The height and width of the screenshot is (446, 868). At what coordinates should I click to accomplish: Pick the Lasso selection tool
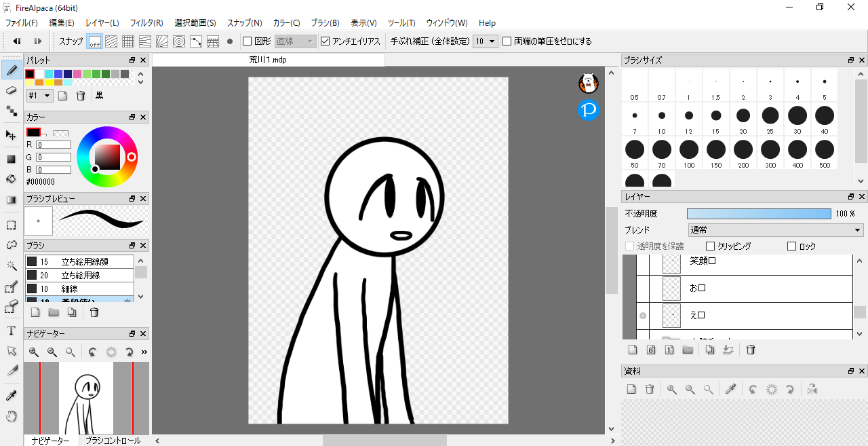(12, 245)
